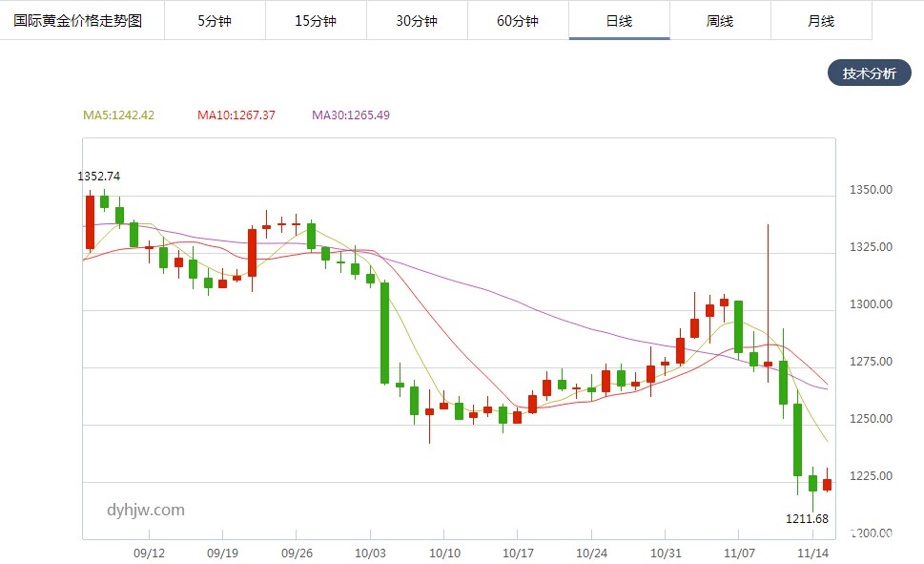Click the MA10:1267.37 legend label
This screenshot has height=564, width=924.
(236, 115)
